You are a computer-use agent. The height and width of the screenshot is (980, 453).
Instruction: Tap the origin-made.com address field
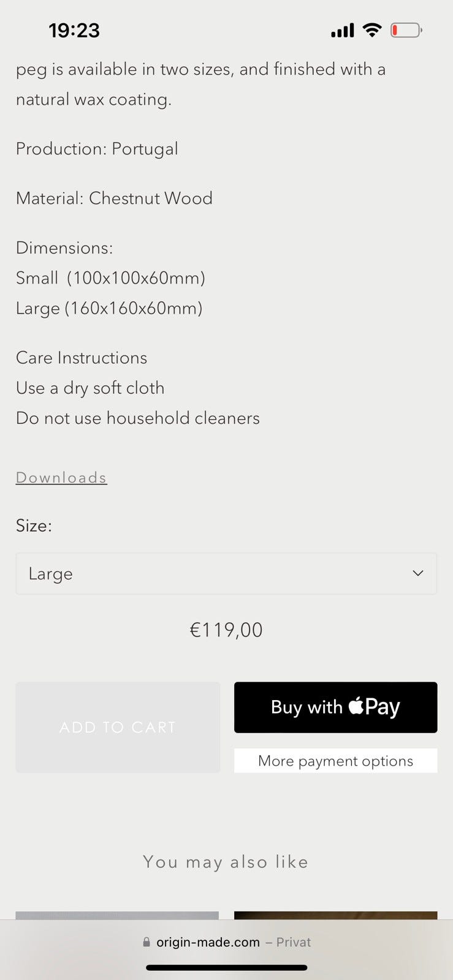pos(208,942)
